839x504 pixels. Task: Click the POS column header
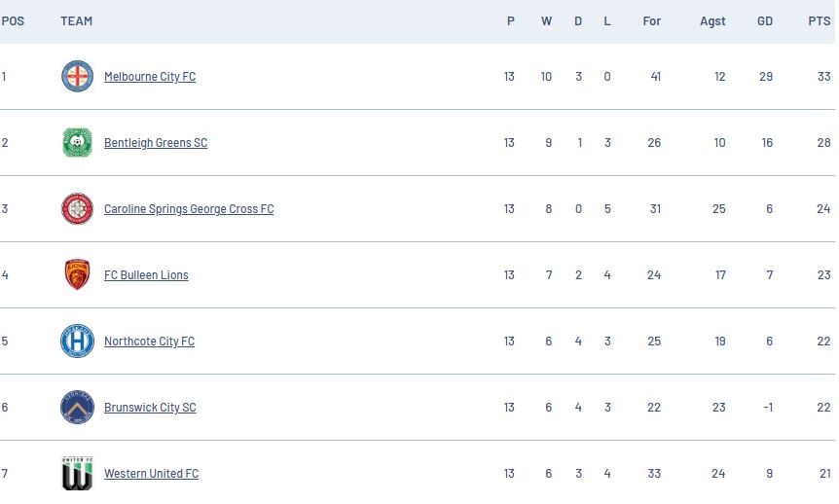click(x=13, y=21)
